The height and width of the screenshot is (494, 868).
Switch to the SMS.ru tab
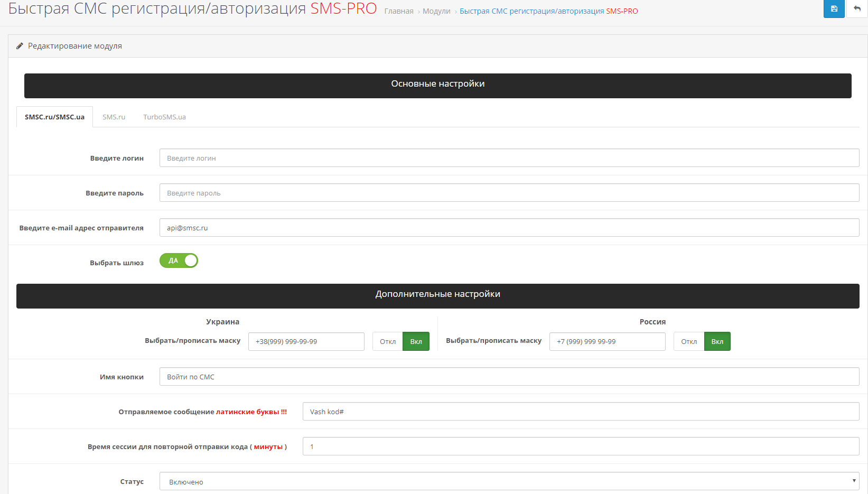[x=114, y=117]
